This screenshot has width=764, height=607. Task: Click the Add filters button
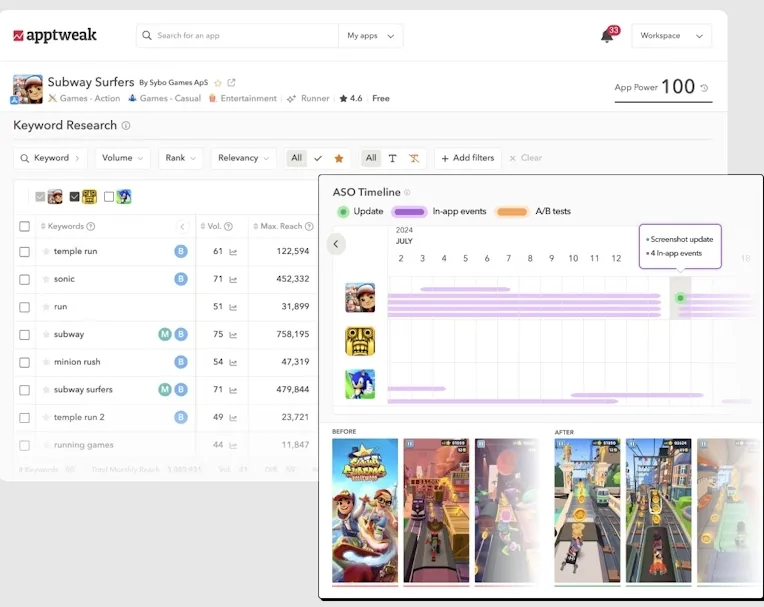[466, 158]
